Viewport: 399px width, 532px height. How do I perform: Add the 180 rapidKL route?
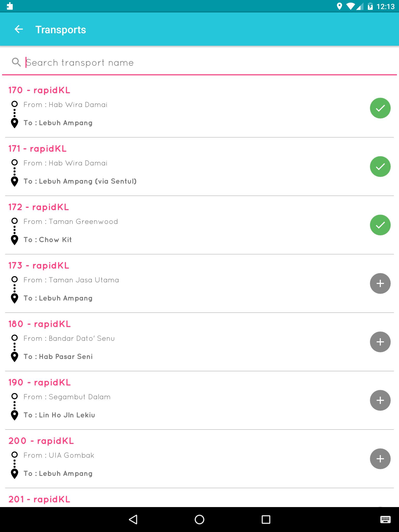coord(380,342)
